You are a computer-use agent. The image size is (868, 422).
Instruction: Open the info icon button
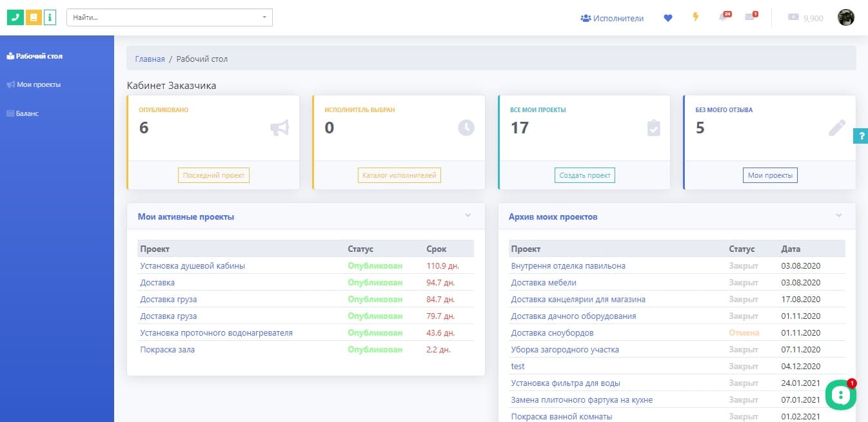tap(50, 17)
